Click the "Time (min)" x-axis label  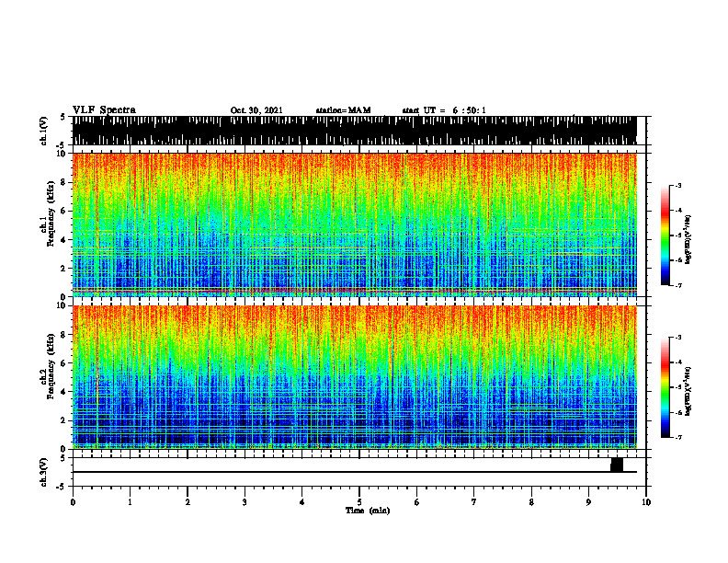(368, 511)
